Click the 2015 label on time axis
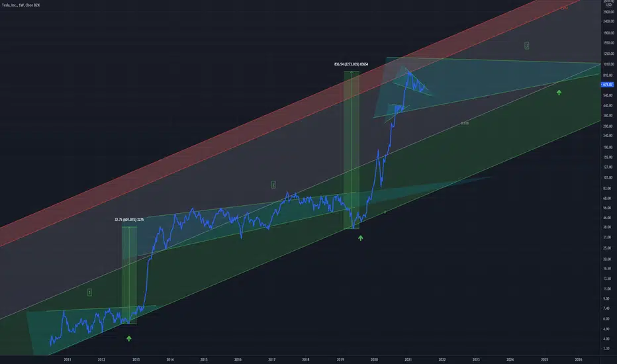Screen dimensions: 617x364 (204, 359)
